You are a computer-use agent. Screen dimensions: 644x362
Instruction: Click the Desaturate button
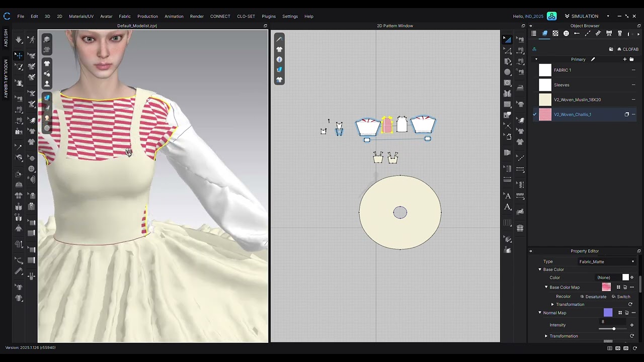[x=593, y=297]
